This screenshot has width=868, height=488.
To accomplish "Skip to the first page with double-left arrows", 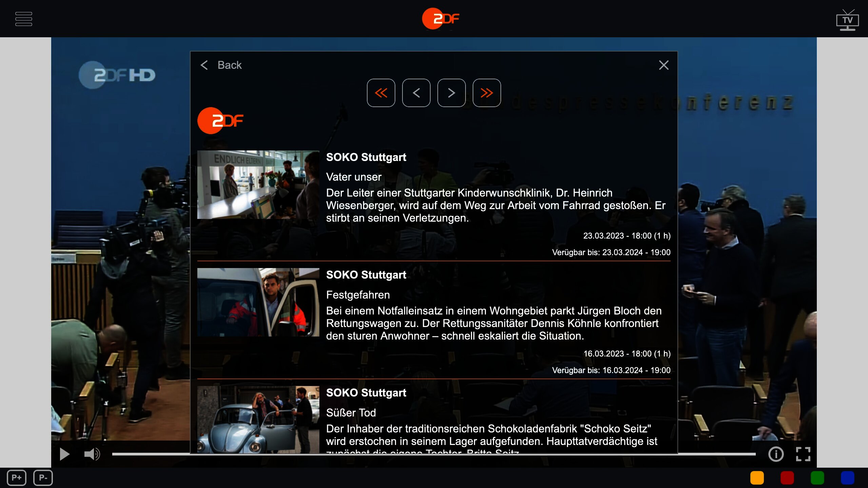I will [381, 93].
